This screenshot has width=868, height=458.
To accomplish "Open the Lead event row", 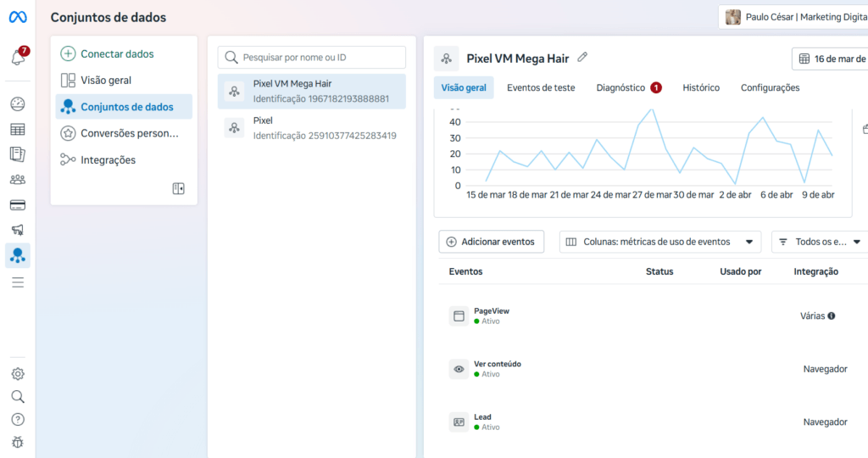I will tap(654, 422).
